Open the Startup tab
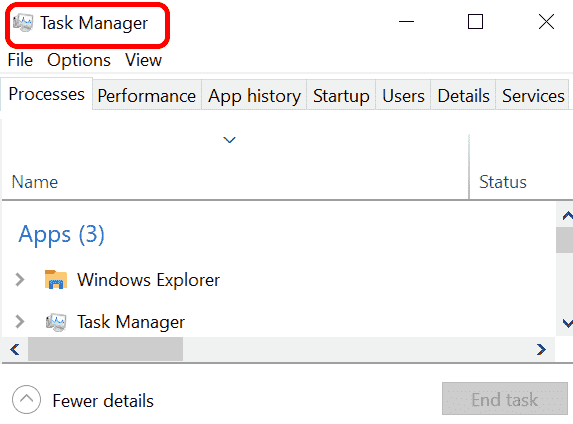 pyautogui.click(x=341, y=96)
